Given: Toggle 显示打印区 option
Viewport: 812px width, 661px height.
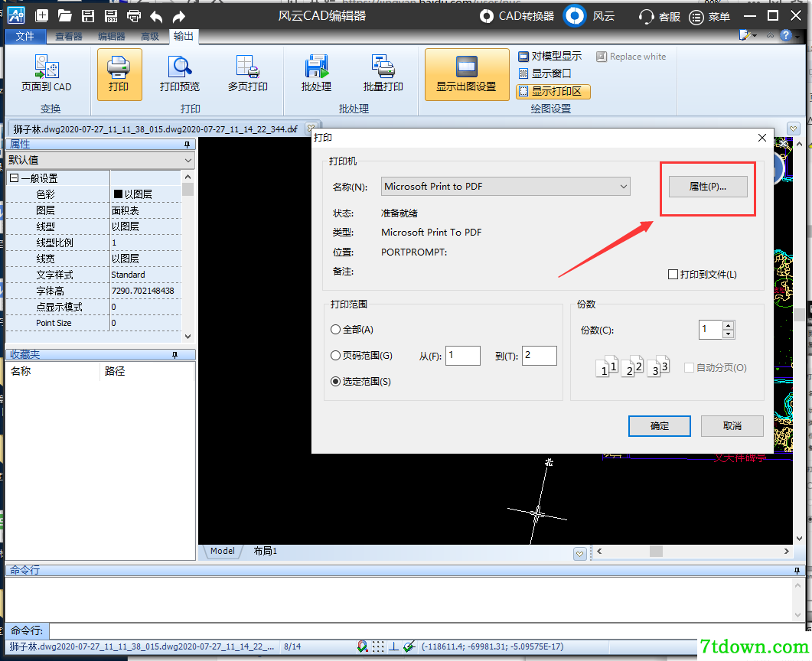Looking at the screenshot, I should click(553, 92).
